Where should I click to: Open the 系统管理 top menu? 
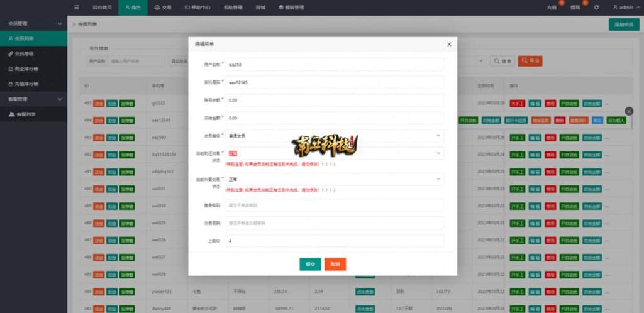(x=233, y=8)
